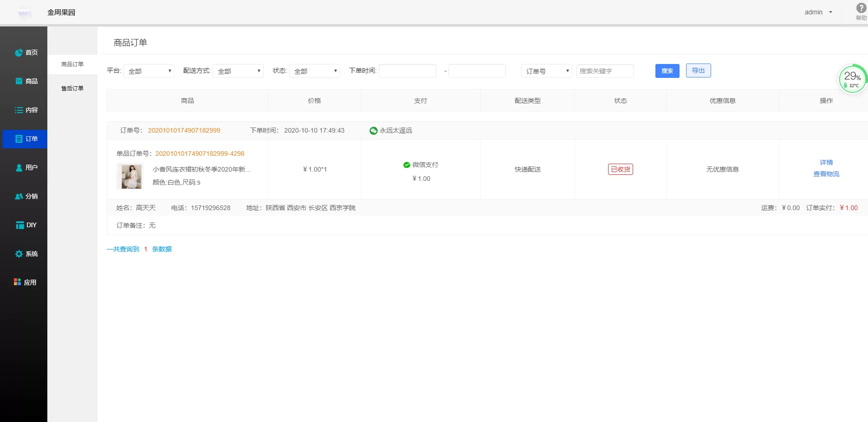Click the search keyword (搜索关键字) input field
The image size is (868, 422).
[605, 71]
